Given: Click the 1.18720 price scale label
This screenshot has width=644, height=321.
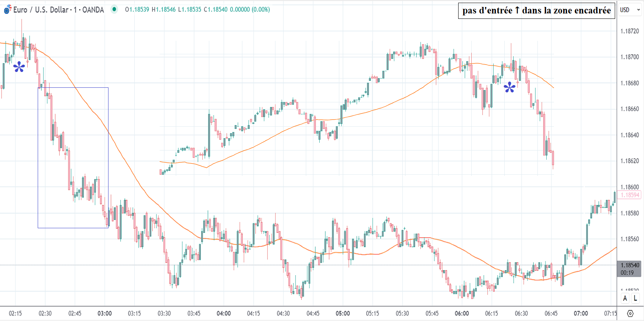Looking at the screenshot, I should (x=629, y=31).
